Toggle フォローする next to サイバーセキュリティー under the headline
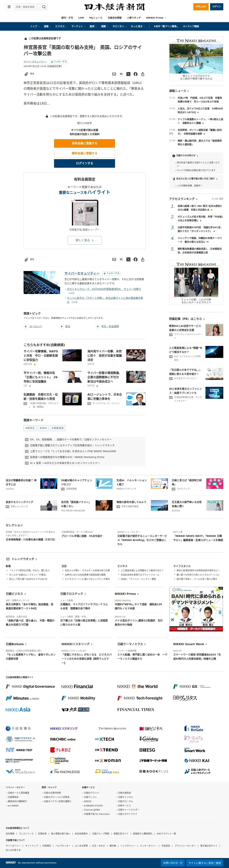Image resolution: width=229 pixels, height=868 pixels. 59,62
